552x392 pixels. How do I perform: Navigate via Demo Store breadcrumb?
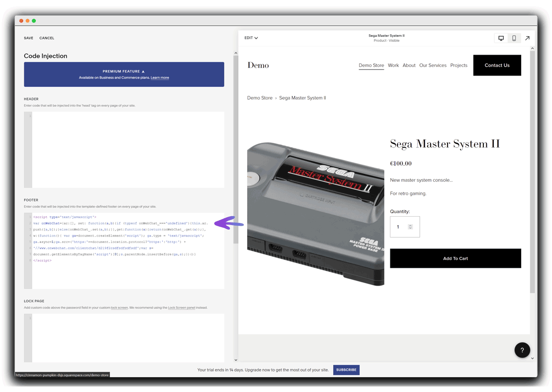260,98
